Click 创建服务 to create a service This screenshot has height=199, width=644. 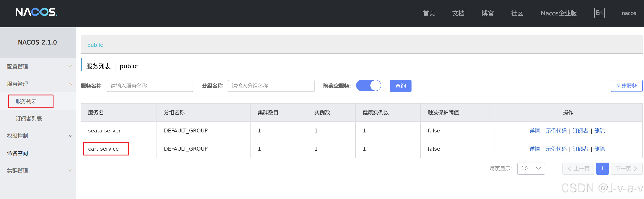(626, 86)
